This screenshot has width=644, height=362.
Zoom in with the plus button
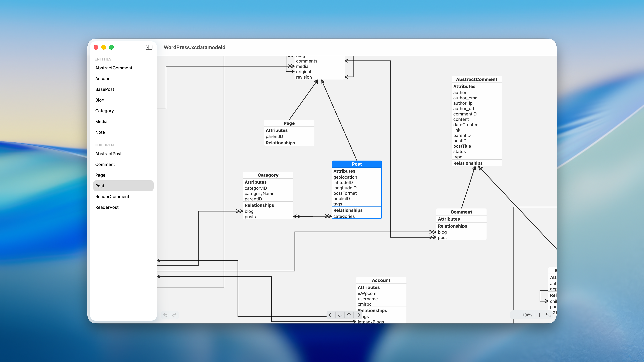click(539, 315)
